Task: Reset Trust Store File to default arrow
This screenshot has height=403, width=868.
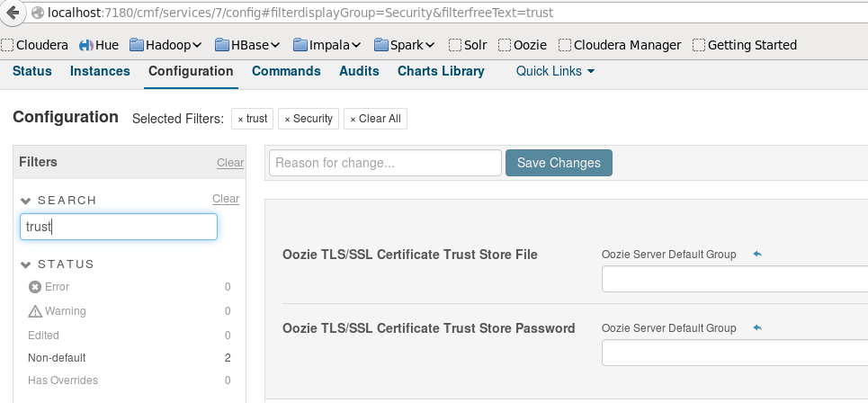Action: pyautogui.click(x=757, y=255)
